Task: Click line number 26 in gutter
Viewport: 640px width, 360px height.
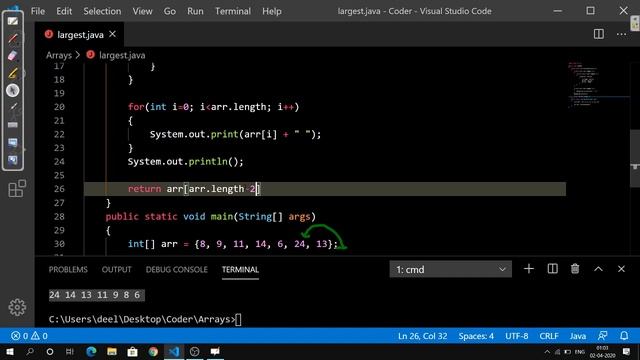Action: tap(59, 189)
